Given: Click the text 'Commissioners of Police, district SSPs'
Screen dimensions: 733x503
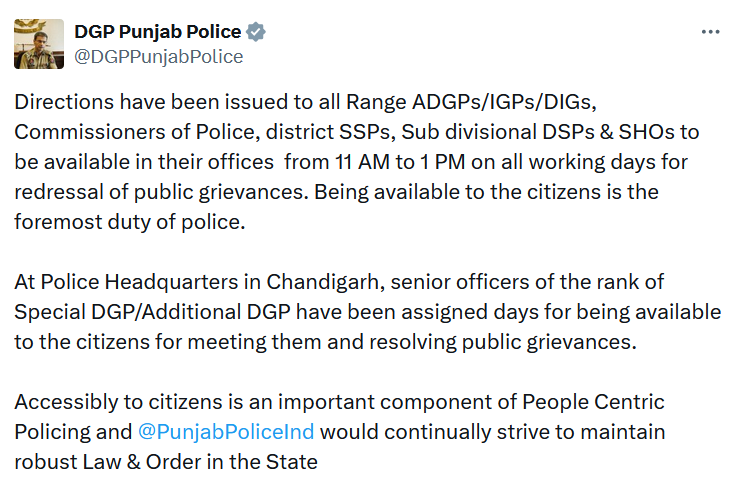Looking at the screenshot, I should click(202, 132).
